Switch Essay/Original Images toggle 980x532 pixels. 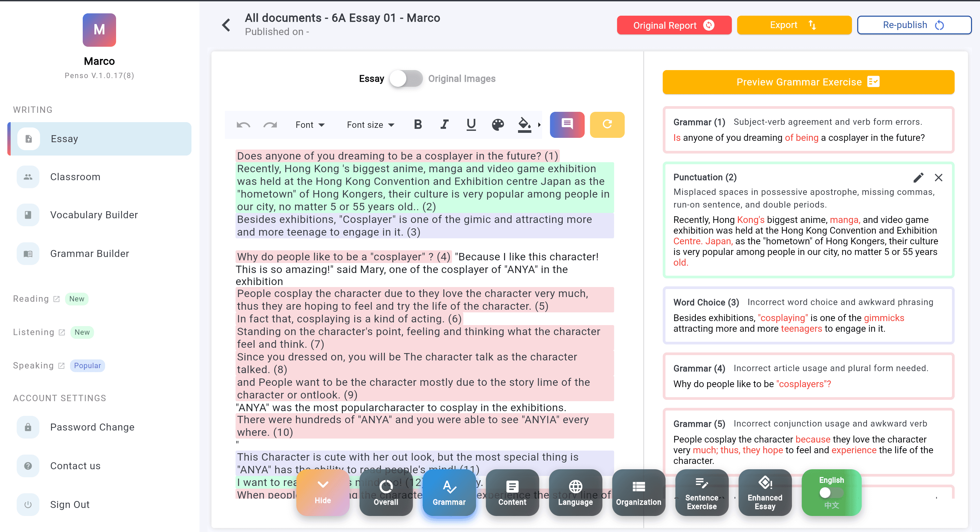[406, 79]
